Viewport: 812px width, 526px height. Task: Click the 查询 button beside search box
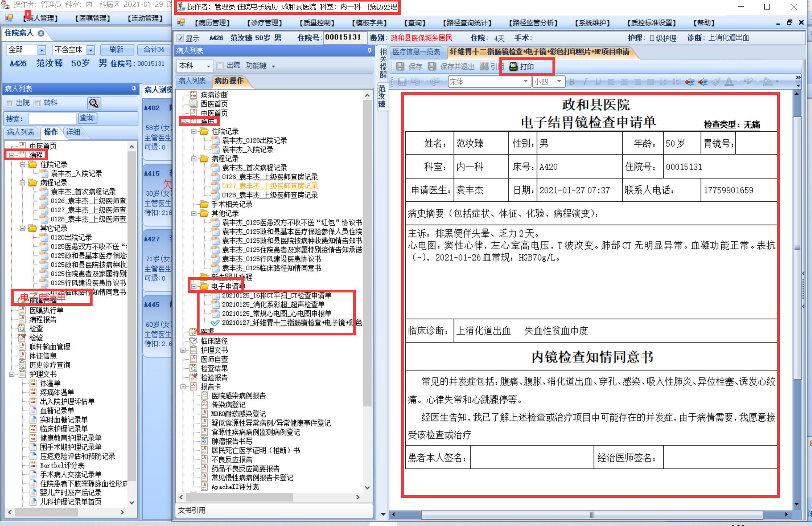[87, 118]
